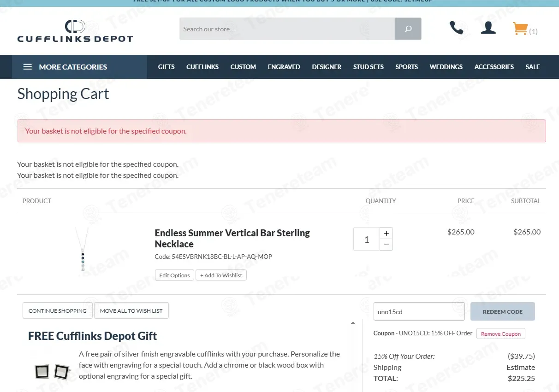
Task: Click the total amount $225.25
Action: point(521,378)
